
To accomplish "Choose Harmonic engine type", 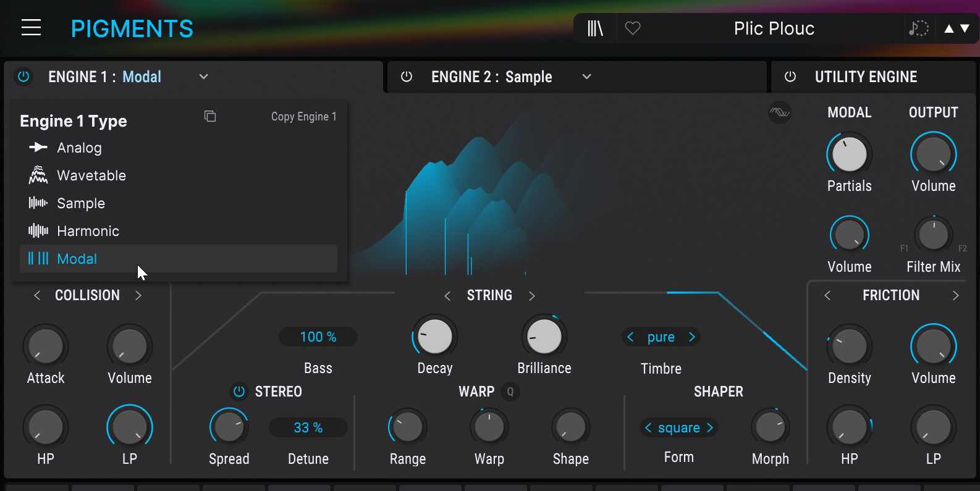I will (x=179, y=231).
